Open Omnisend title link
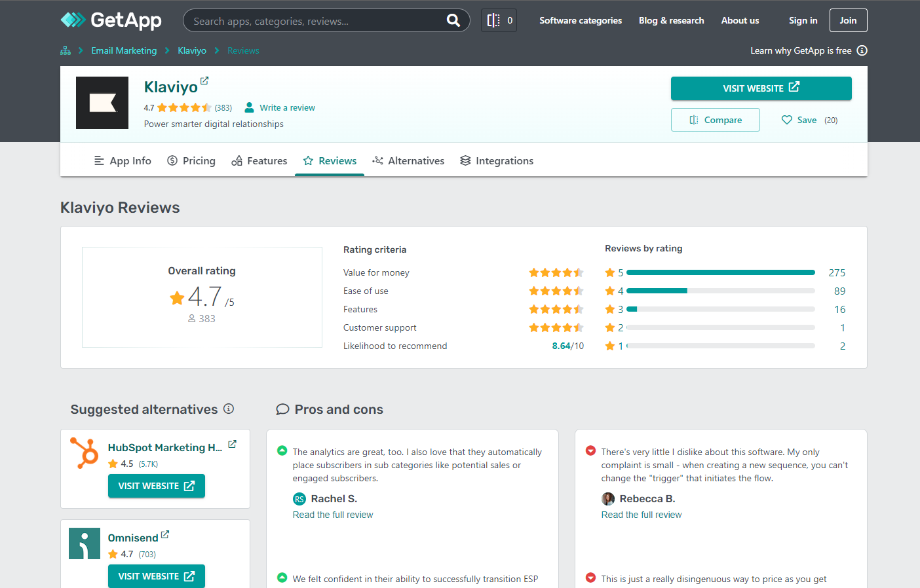 click(x=133, y=538)
